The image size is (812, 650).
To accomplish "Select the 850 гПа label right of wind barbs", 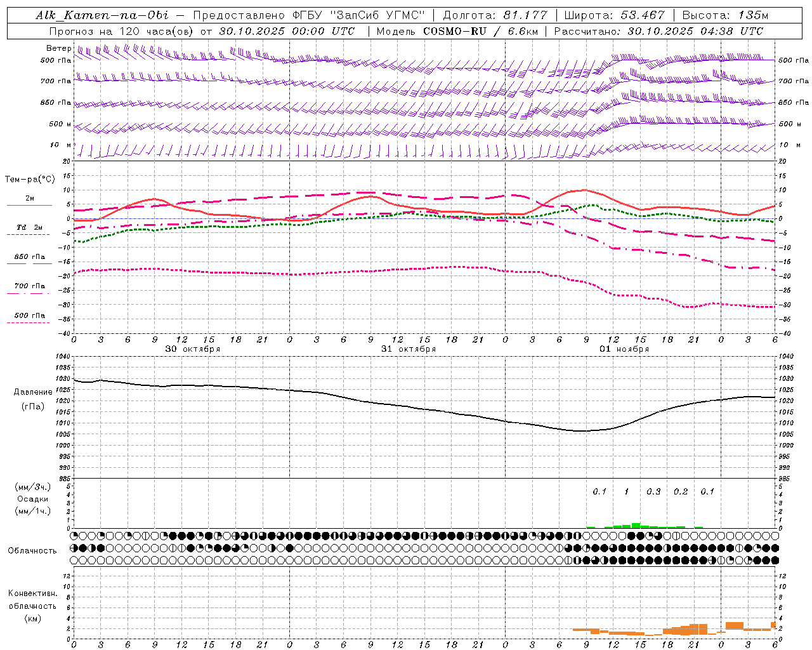I will pyautogui.click(x=794, y=102).
